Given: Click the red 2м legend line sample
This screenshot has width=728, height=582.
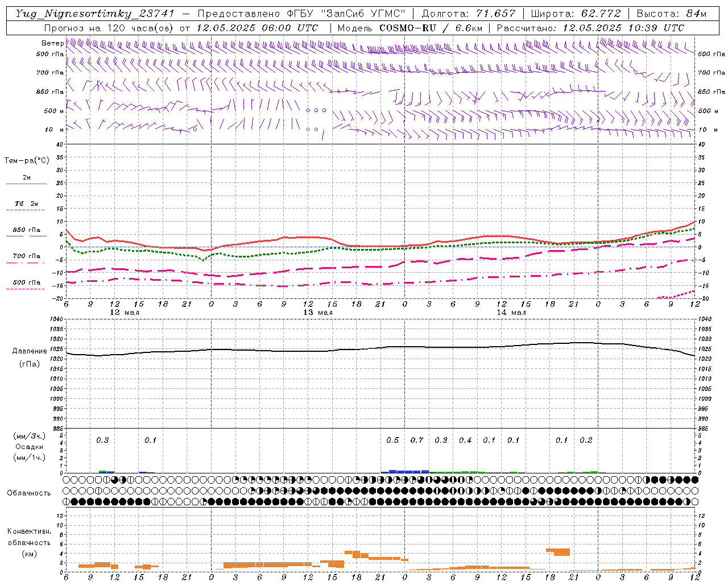Looking at the screenshot, I should (26, 184).
